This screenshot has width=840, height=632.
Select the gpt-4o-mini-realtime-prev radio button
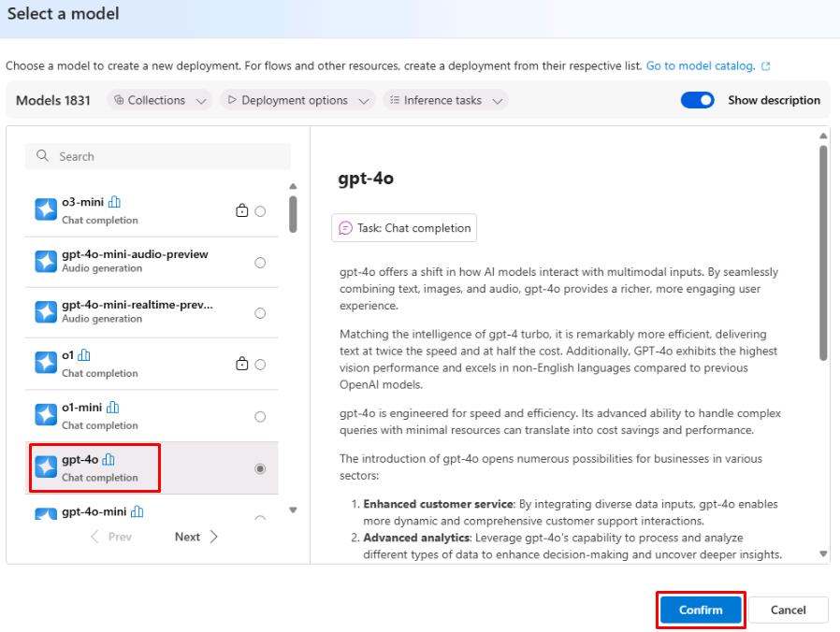tap(260, 313)
